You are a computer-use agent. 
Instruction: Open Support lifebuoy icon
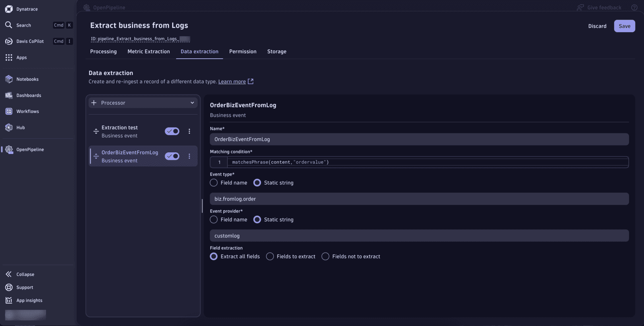(9, 287)
